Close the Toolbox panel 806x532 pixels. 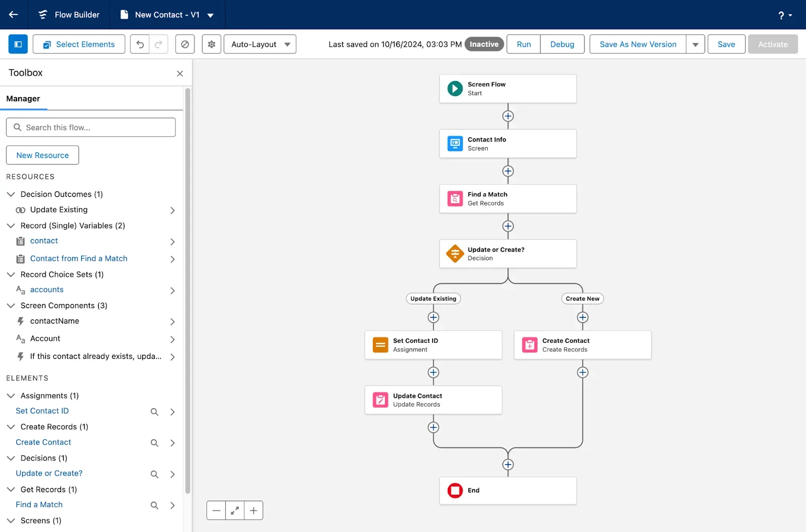[180, 73]
